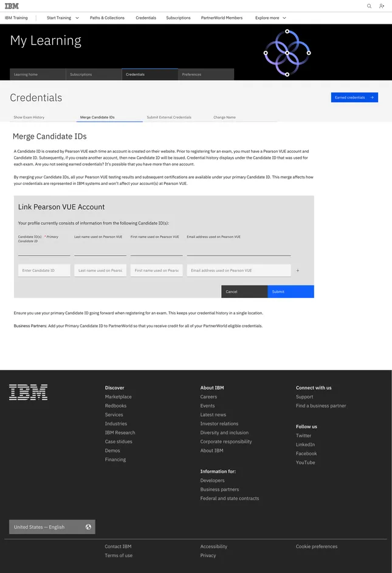
Task: Open Events footer link
Action: click(207, 406)
